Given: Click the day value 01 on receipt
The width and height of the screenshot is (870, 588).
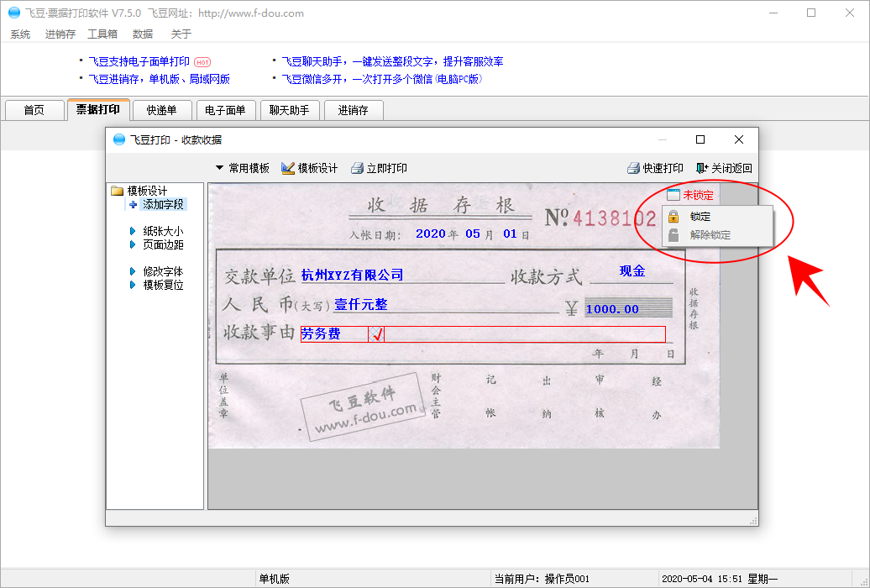Looking at the screenshot, I should click(x=510, y=234).
